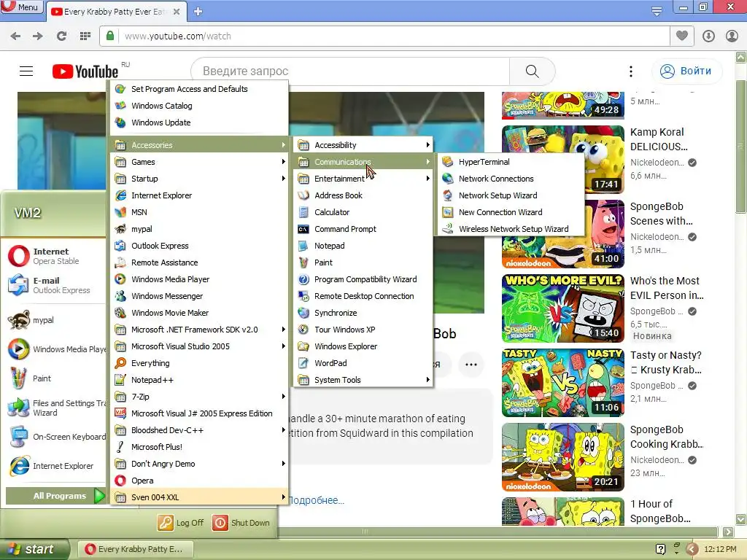Viewport: 747px width, 560px height.
Task: Click the Войти sign-in button
Action: click(686, 71)
